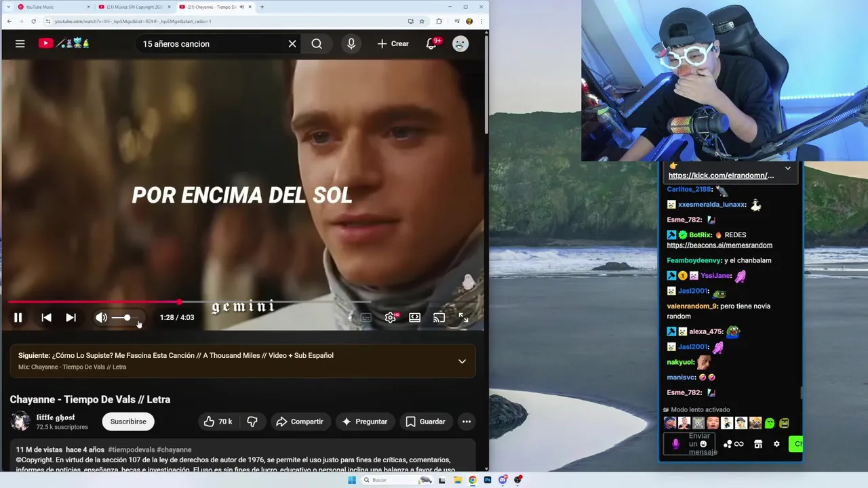Open the tab search dropdown arrow
Screen dimensions: 868x488
coord(7,7)
